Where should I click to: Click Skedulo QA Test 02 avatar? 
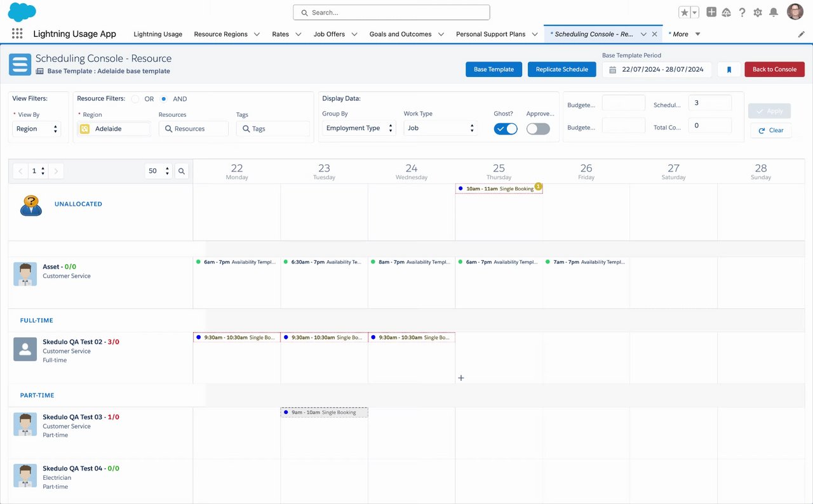tap(25, 349)
